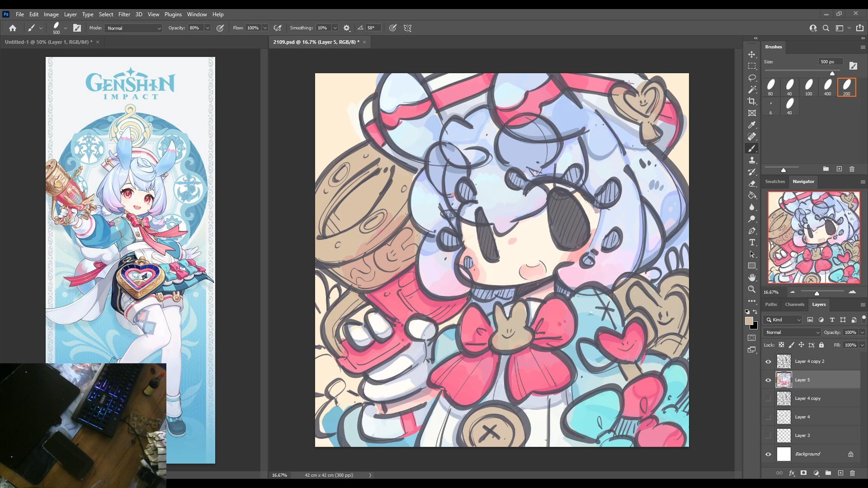
Task: Show Layer 4 visibility box
Action: [768, 417]
